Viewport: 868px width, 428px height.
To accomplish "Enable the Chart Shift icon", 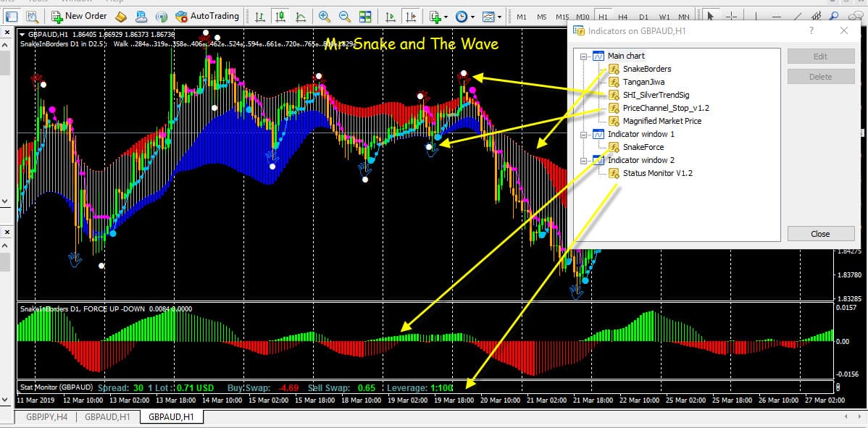I will (x=412, y=16).
